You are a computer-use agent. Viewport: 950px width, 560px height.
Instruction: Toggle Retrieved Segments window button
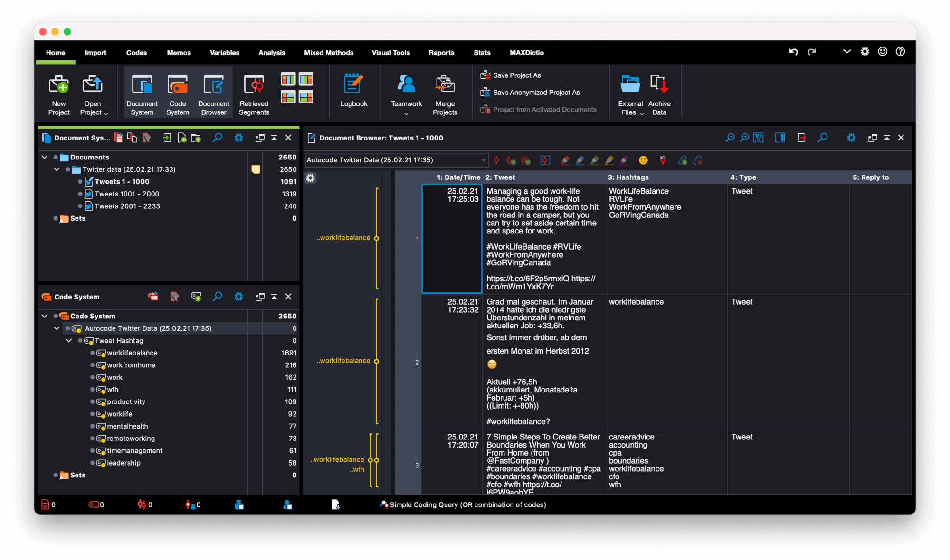[254, 94]
